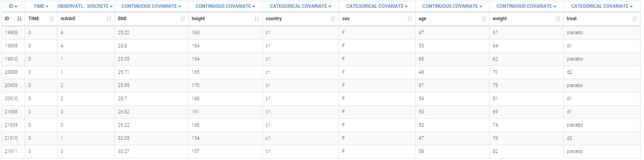Select the row with ID 20908
The image size is (644, 160).
[x=11, y=72]
